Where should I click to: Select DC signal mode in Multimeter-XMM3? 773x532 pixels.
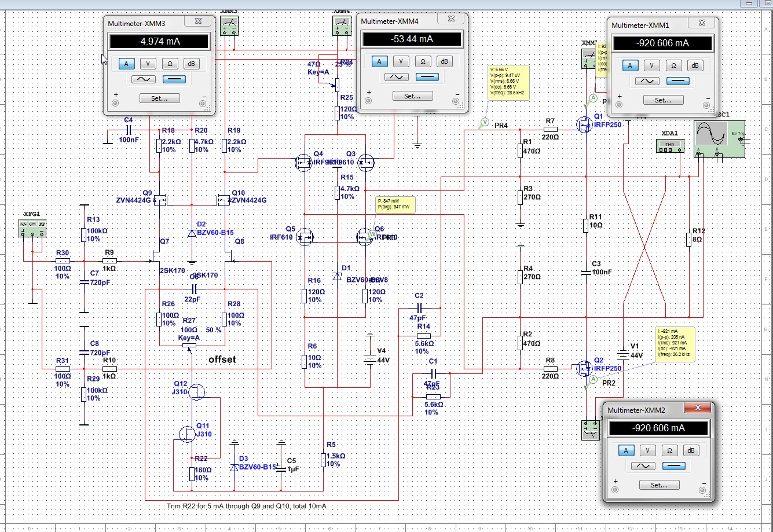(175, 80)
